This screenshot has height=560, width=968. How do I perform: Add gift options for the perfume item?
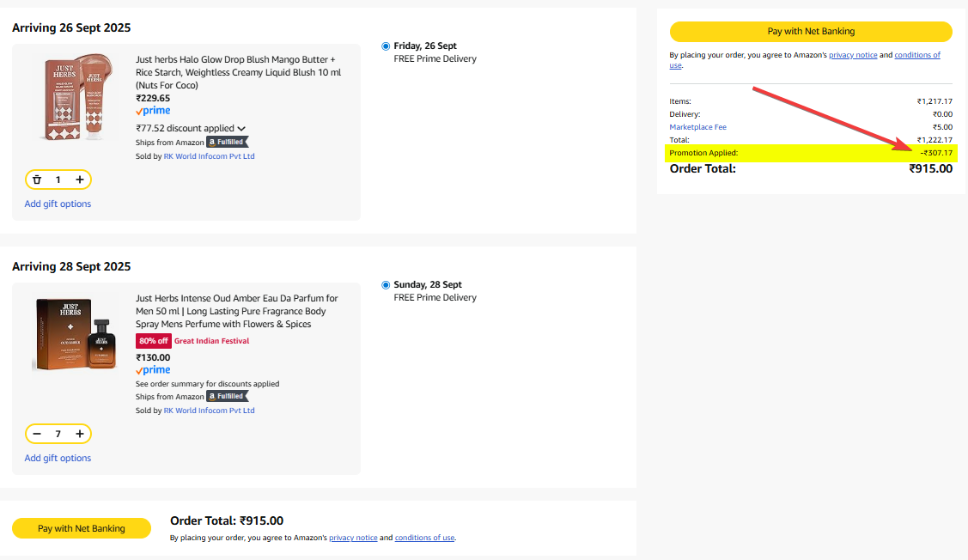coord(58,458)
